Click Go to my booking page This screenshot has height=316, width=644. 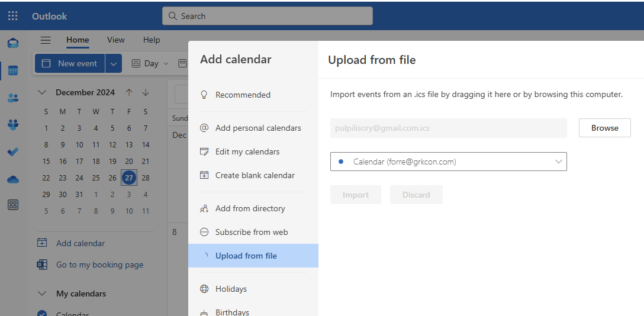point(100,265)
